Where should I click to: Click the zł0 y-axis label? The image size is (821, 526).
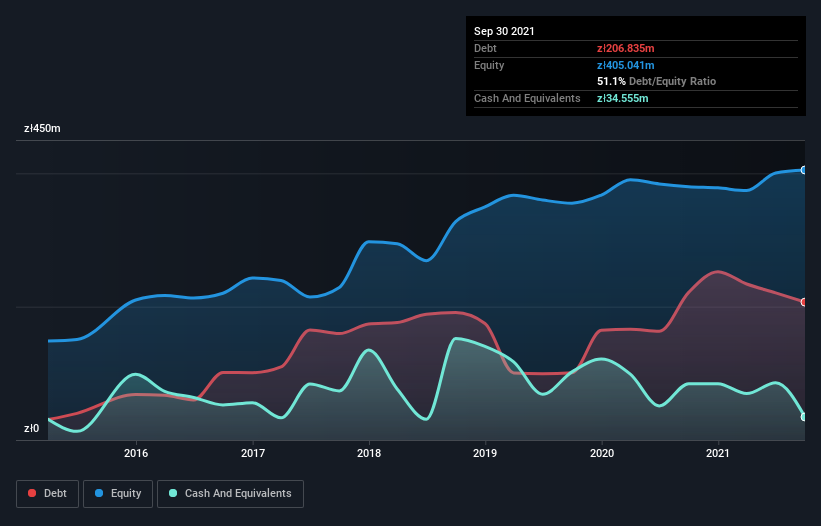(x=31, y=428)
